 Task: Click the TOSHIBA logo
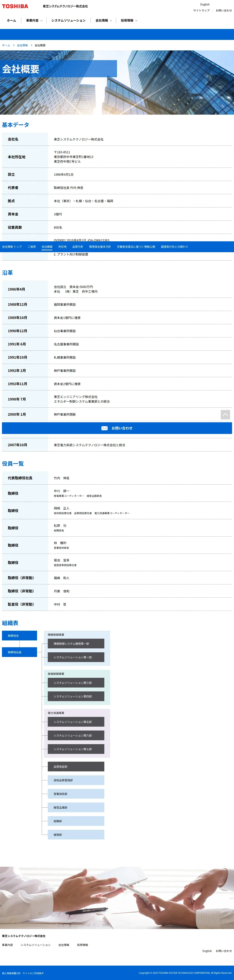[x=15, y=6]
